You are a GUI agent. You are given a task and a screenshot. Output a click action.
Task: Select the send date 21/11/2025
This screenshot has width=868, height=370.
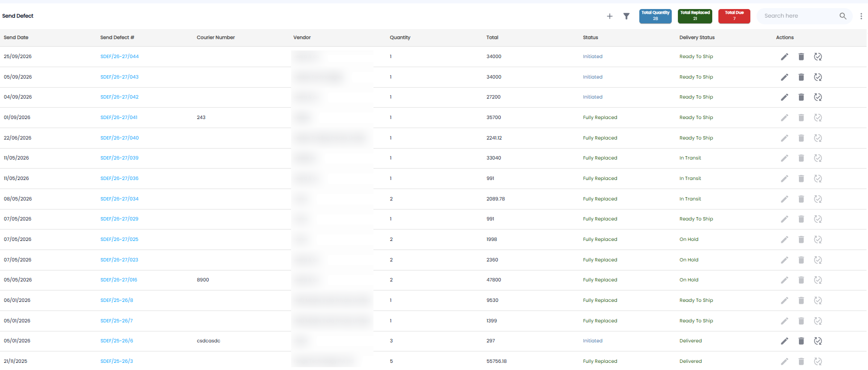pos(16,361)
